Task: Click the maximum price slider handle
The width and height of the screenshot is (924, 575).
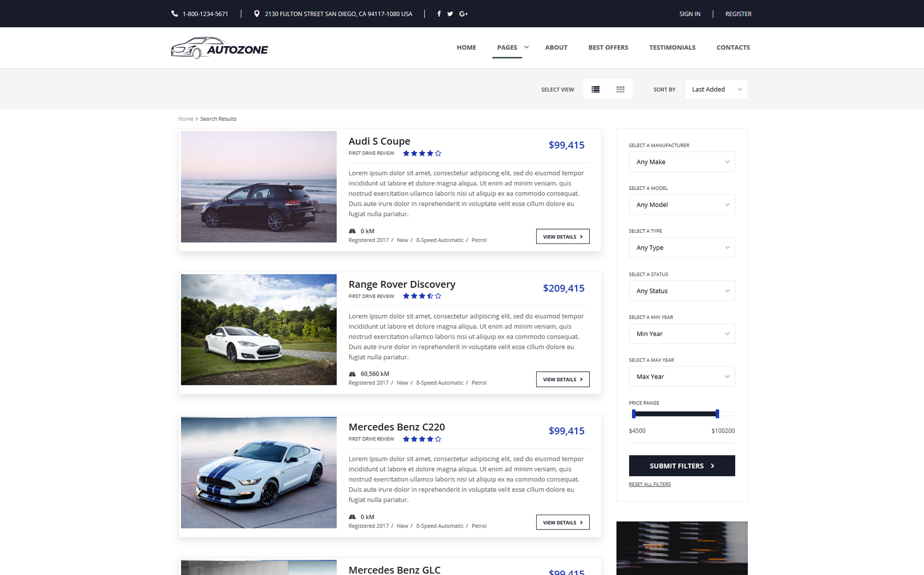Action: click(717, 414)
